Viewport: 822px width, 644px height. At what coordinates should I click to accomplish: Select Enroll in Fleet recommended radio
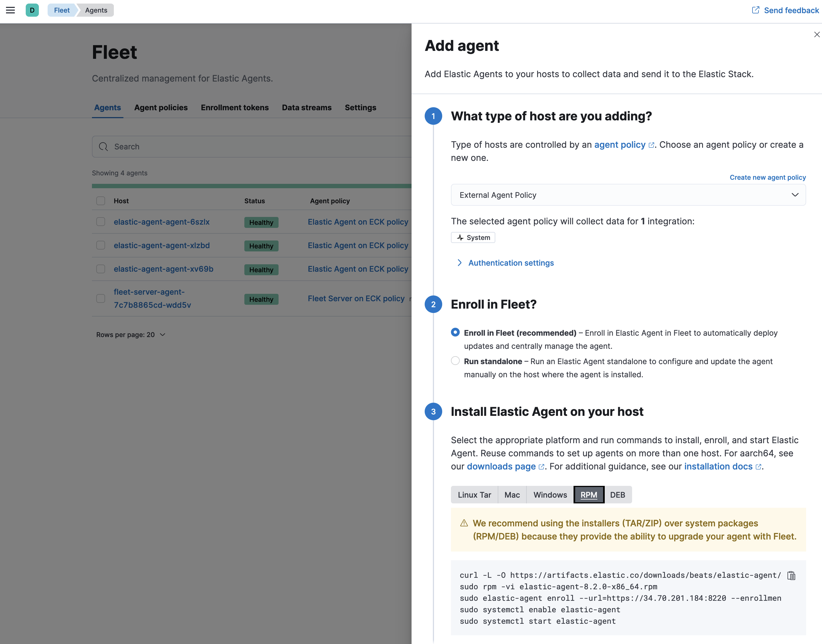coord(455,332)
